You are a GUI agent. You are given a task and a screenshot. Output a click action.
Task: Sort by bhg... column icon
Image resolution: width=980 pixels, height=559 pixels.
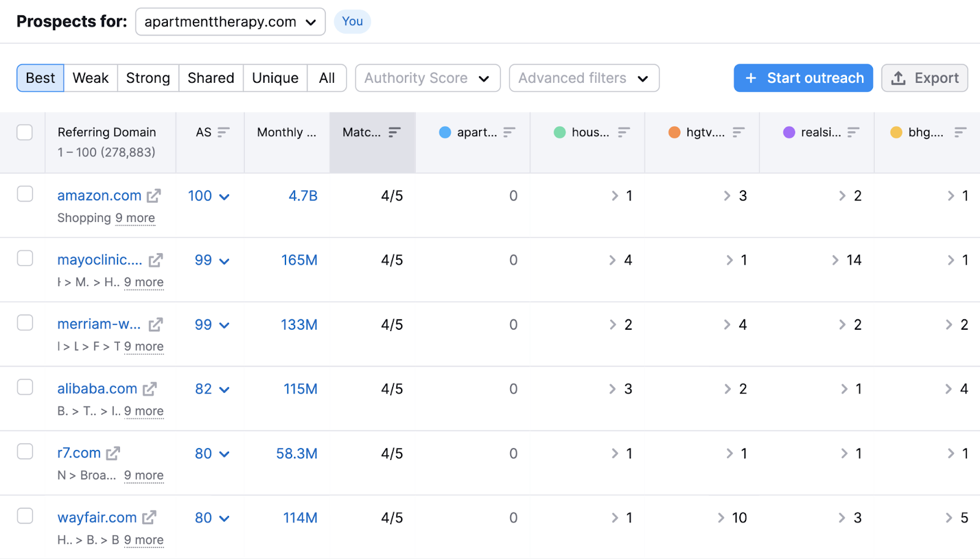coord(960,132)
